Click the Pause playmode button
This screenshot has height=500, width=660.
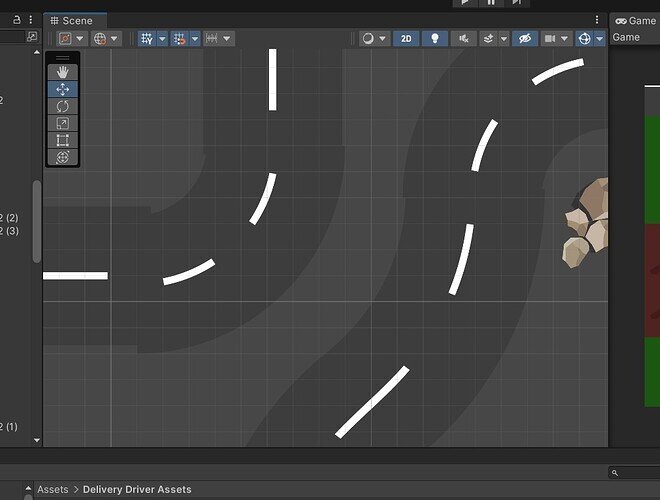pos(491,3)
